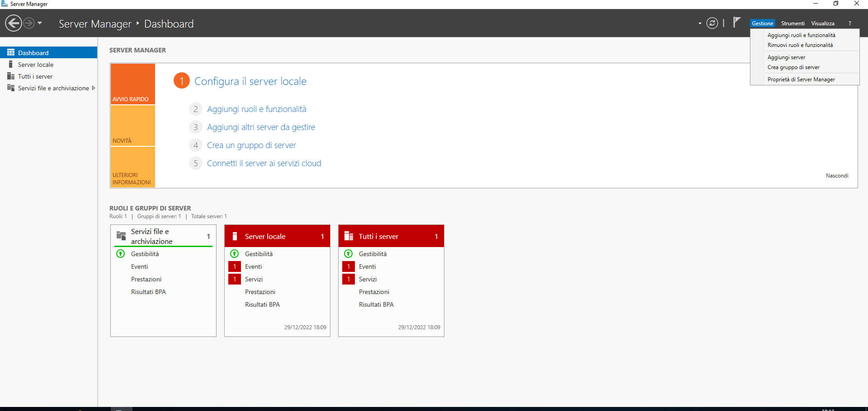Screen dimensions: 868x411
Task: Select the ULTERIORI INFORMAZIONI tile
Action: tap(133, 167)
